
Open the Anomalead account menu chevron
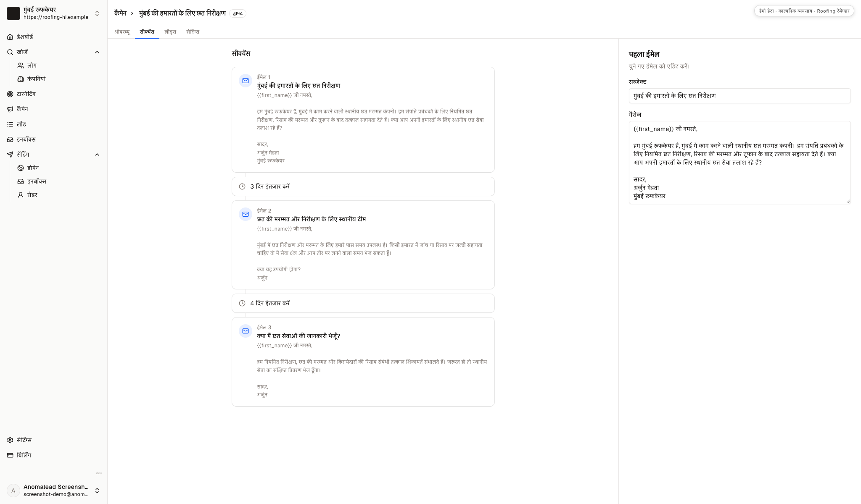click(97, 491)
